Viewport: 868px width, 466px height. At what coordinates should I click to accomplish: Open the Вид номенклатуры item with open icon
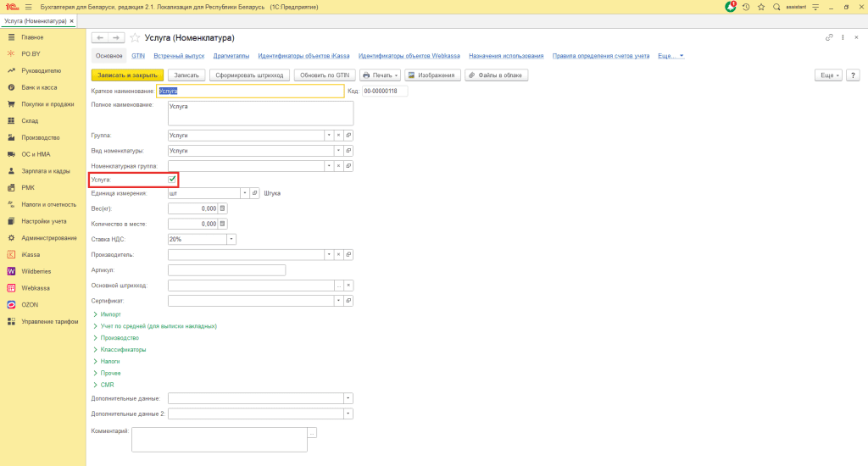tap(348, 151)
